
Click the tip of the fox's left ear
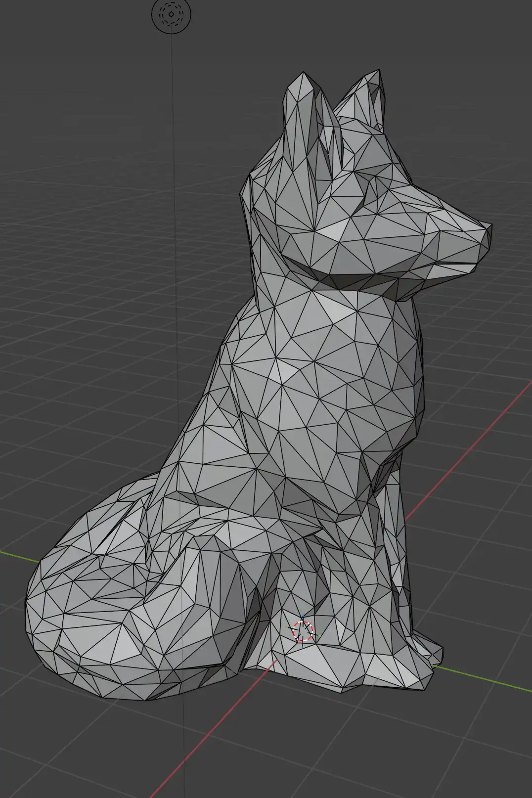tap(303, 75)
